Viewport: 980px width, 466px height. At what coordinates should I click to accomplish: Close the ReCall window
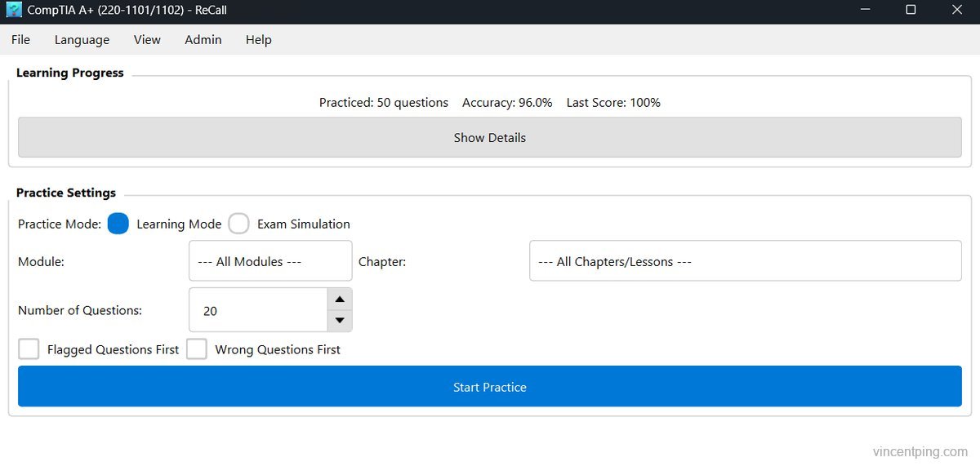point(958,11)
